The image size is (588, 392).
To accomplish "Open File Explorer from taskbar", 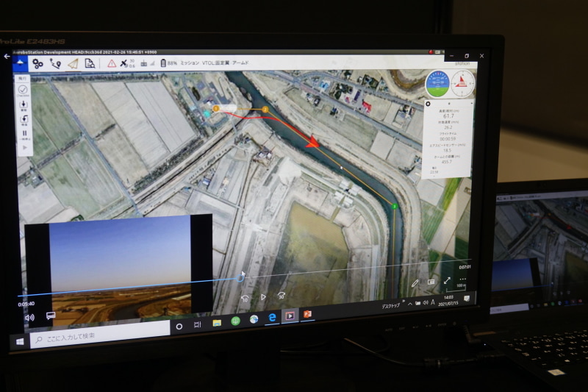I will (217, 323).
